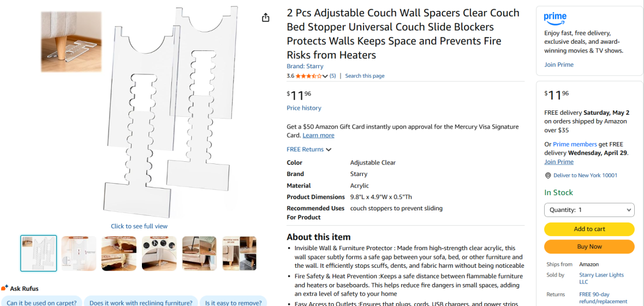This screenshot has width=644, height=306.
Task: Select the first product thumbnail
Action: pos(39,254)
